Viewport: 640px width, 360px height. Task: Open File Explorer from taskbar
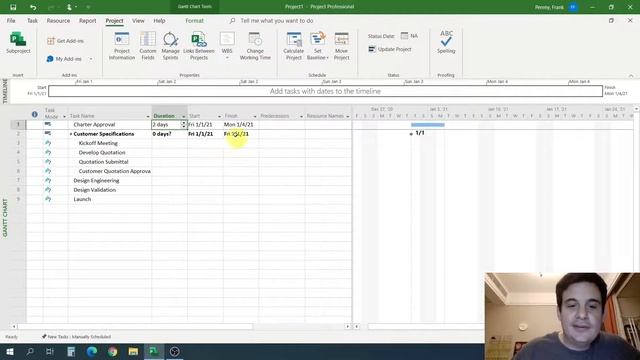pyautogui.click(x=133, y=351)
